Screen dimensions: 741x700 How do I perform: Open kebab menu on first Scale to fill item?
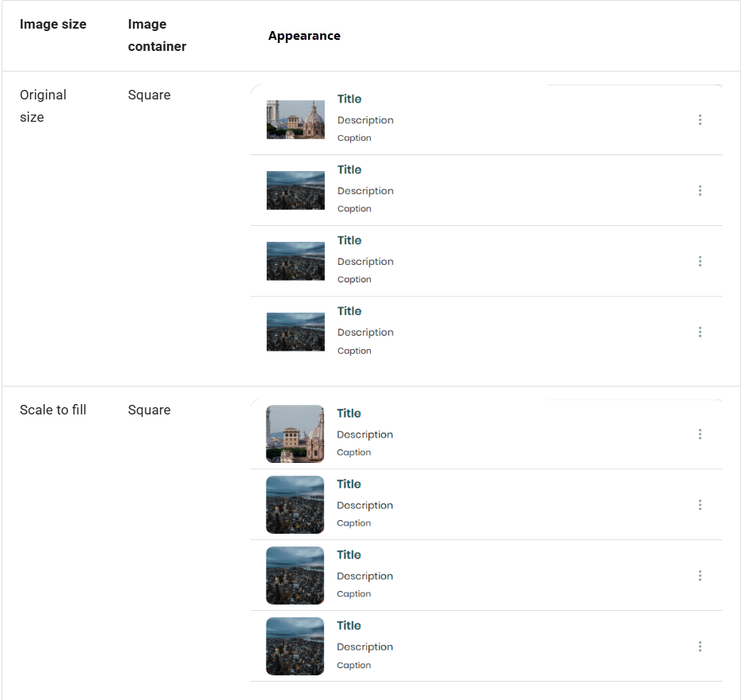(700, 434)
